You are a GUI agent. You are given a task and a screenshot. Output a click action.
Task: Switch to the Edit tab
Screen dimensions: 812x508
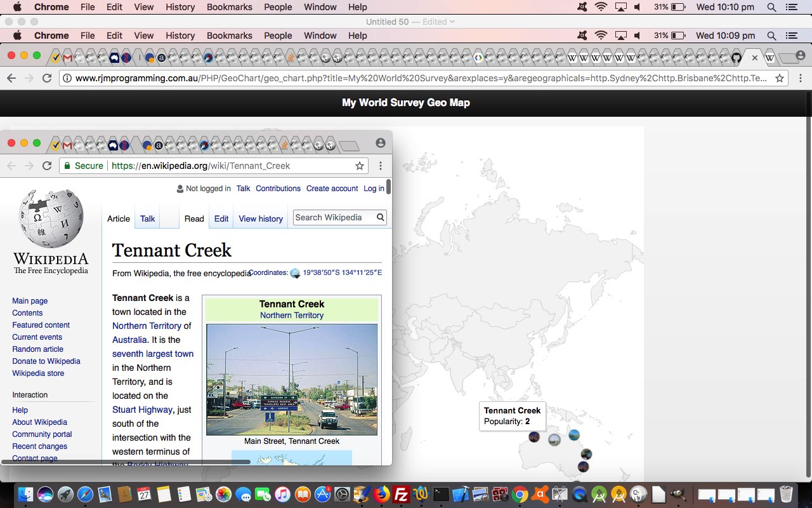pos(221,218)
